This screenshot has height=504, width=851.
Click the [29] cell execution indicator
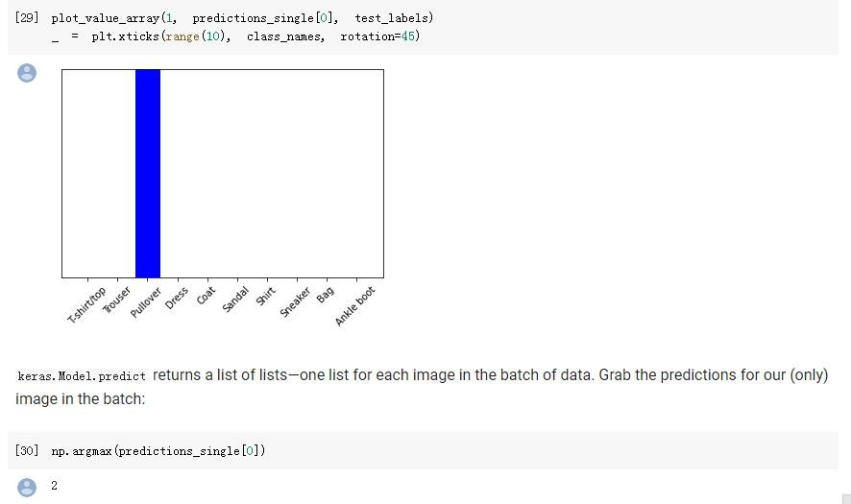point(27,18)
